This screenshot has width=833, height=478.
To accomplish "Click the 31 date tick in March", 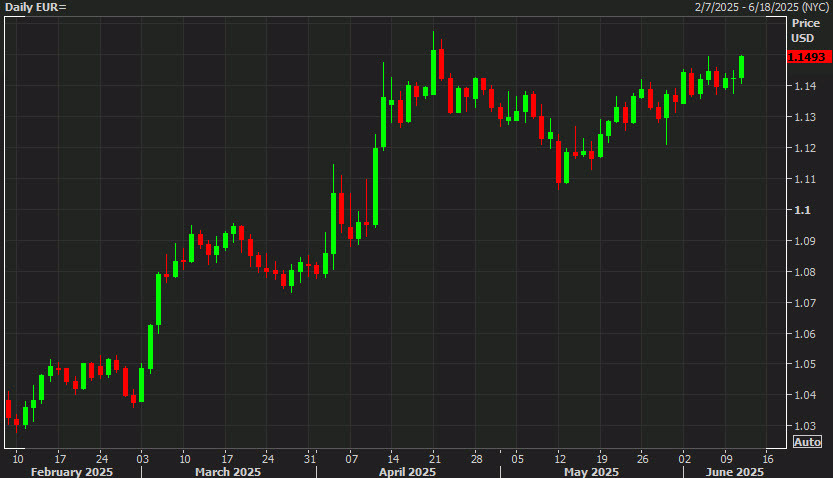I will click(x=310, y=459).
